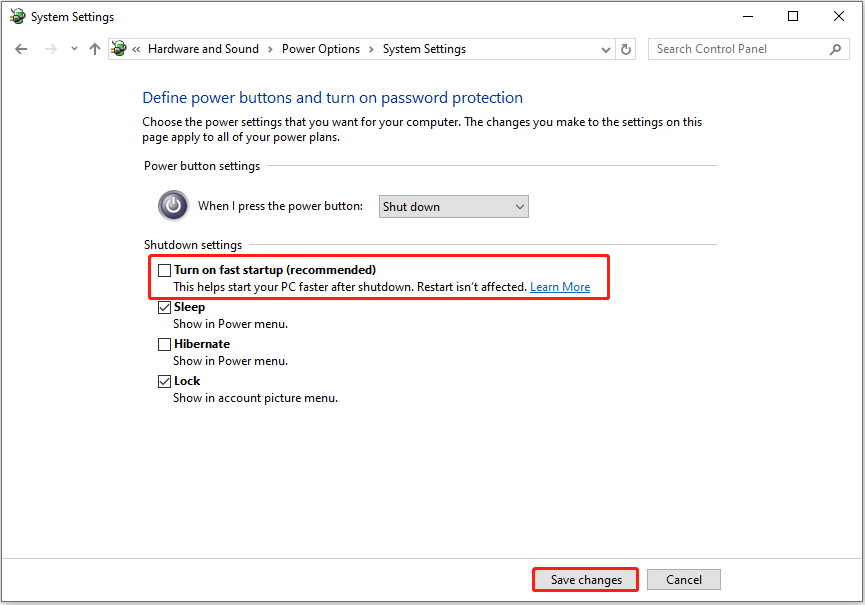865x605 pixels.
Task: Click the up one level arrow
Action: 95,48
